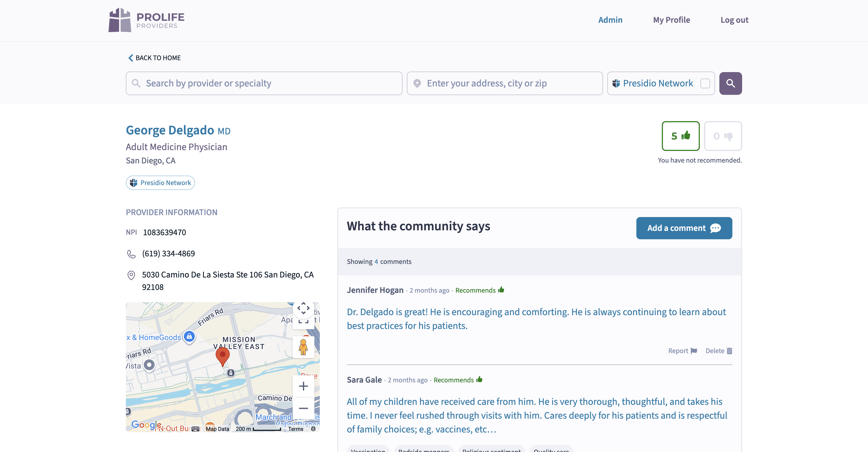Image resolution: width=868 pixels, height=452 pixels.
Task: Focus the address, city or zip field
Action: (x=505, y=83)
